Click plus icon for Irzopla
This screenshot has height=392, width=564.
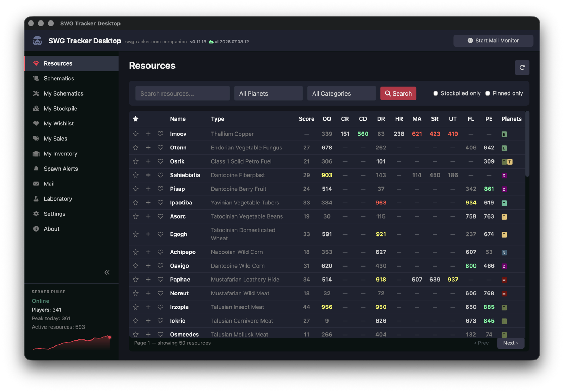pos(148,307)
